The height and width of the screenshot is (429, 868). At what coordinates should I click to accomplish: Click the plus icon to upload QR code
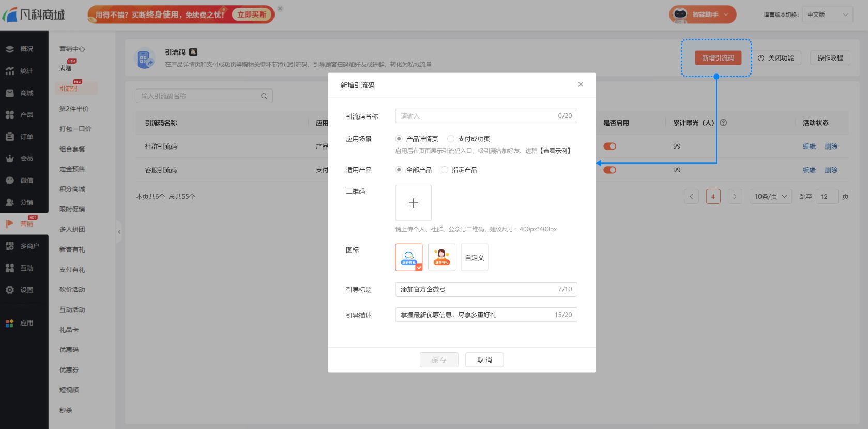pyautogui.click(x=414, y=203)
